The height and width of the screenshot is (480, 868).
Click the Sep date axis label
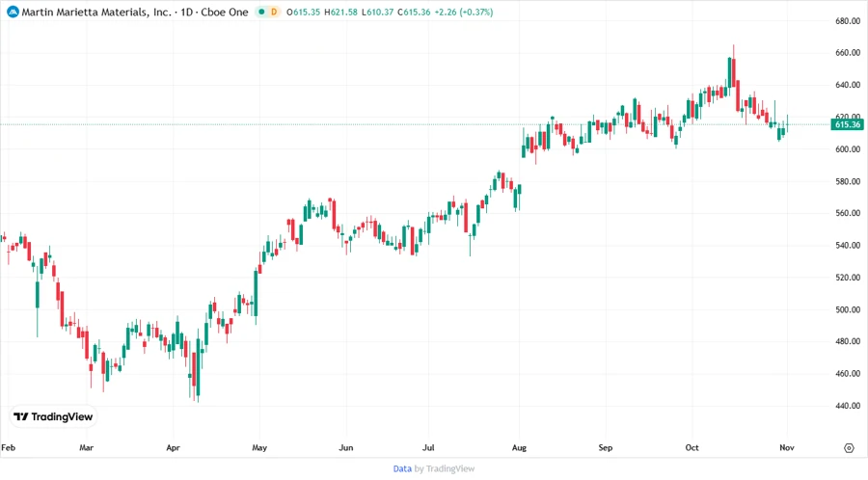606,447
